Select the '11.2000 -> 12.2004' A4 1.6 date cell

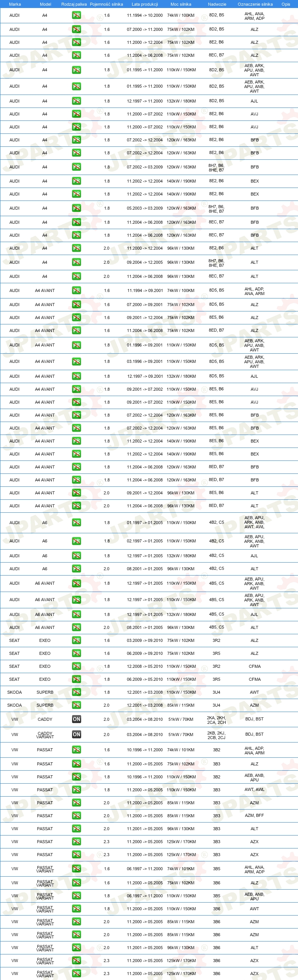145,42
